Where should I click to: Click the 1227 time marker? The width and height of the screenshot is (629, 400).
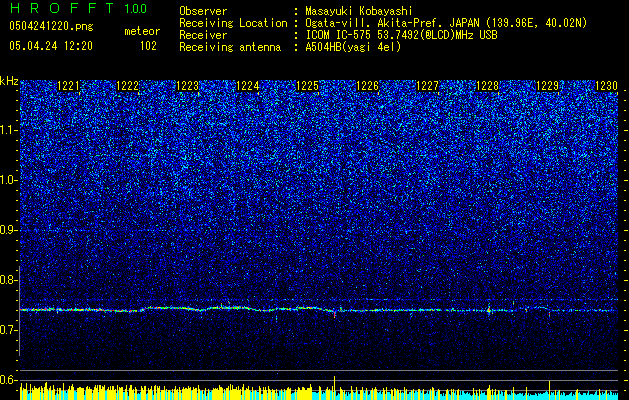pos(428,86)
